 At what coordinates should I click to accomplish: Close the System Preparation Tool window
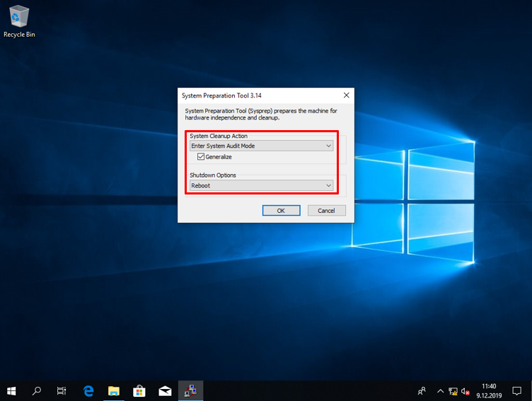[x=346, y=95]
